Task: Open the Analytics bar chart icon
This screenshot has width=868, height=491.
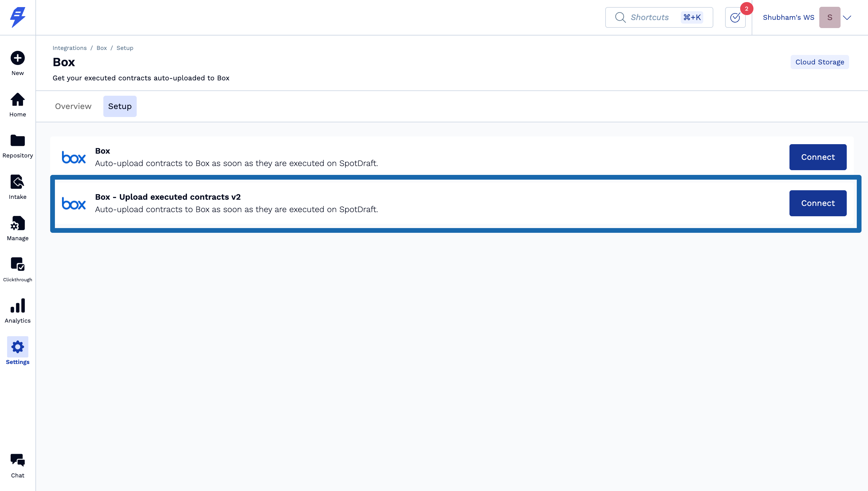Action: click(17, 306)
